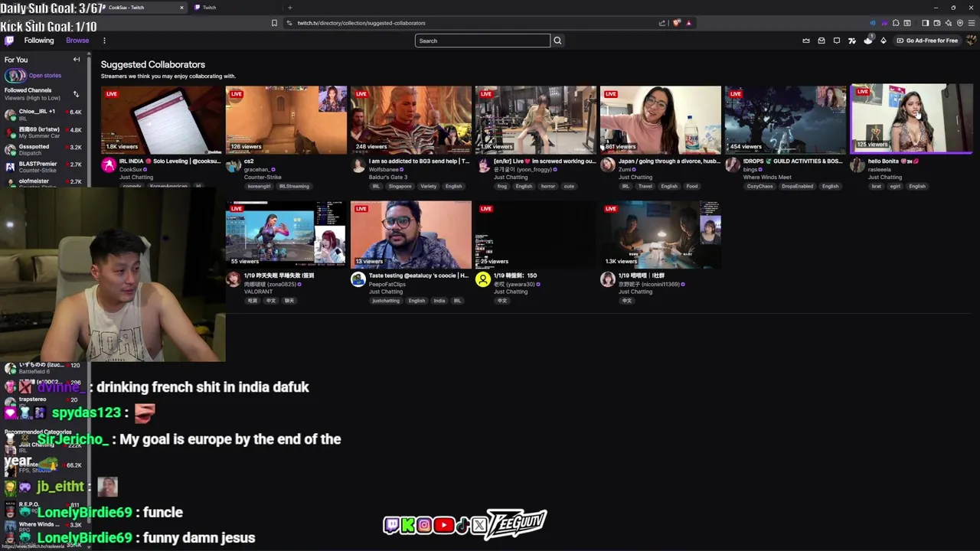Click the browser bookmark icon

click(274, 23)
